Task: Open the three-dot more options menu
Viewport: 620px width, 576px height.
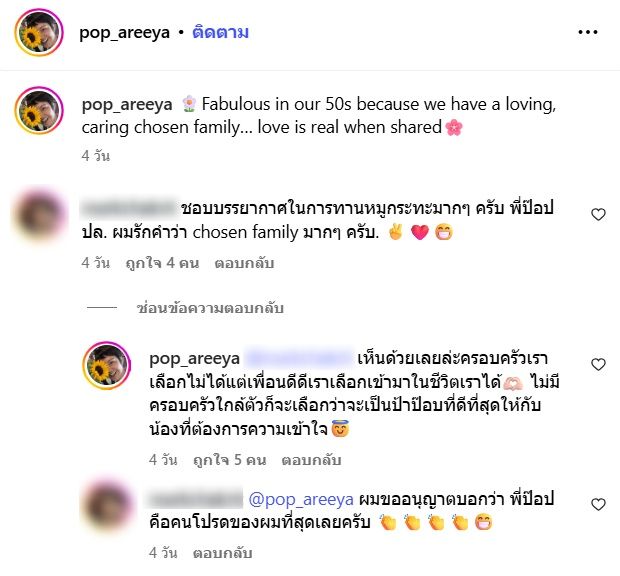Action: [587, 32]
